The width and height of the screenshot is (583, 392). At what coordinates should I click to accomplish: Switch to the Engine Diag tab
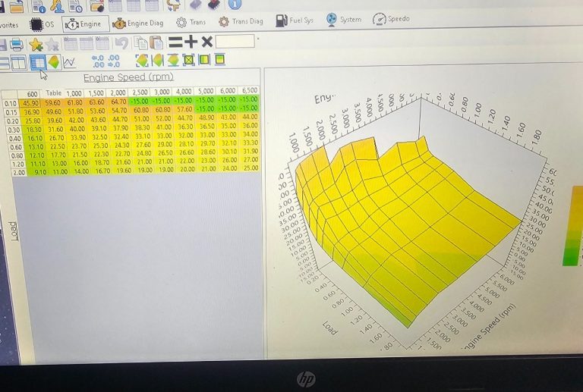coord(138,24)
